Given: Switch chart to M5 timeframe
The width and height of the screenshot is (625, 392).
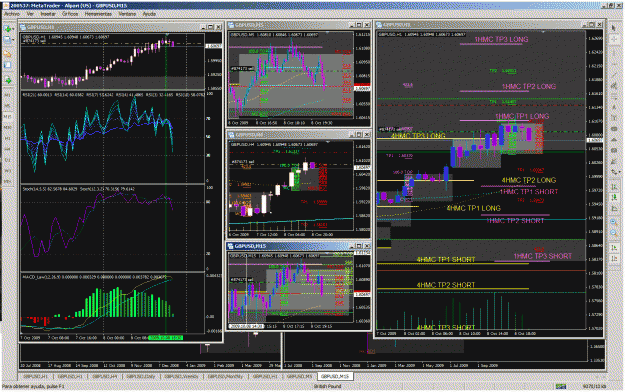Looking at the screenshot, I should click(8, 106).
